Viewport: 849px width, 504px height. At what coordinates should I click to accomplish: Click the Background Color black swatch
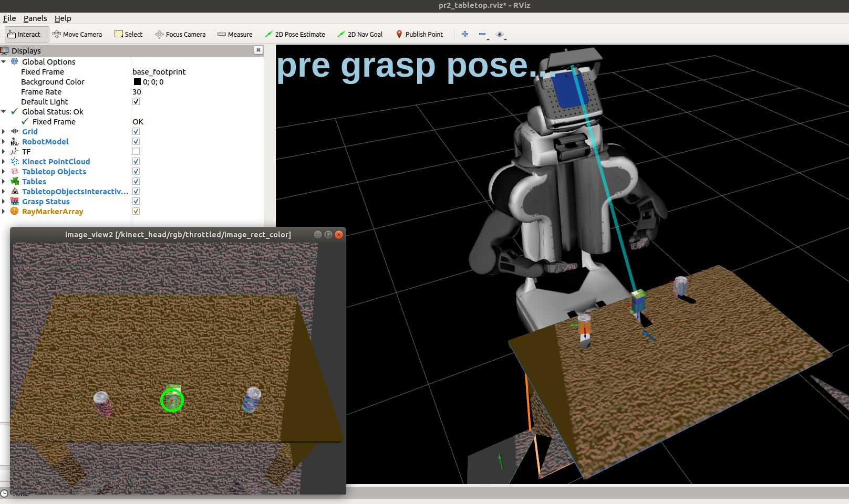tap(137, 81)
